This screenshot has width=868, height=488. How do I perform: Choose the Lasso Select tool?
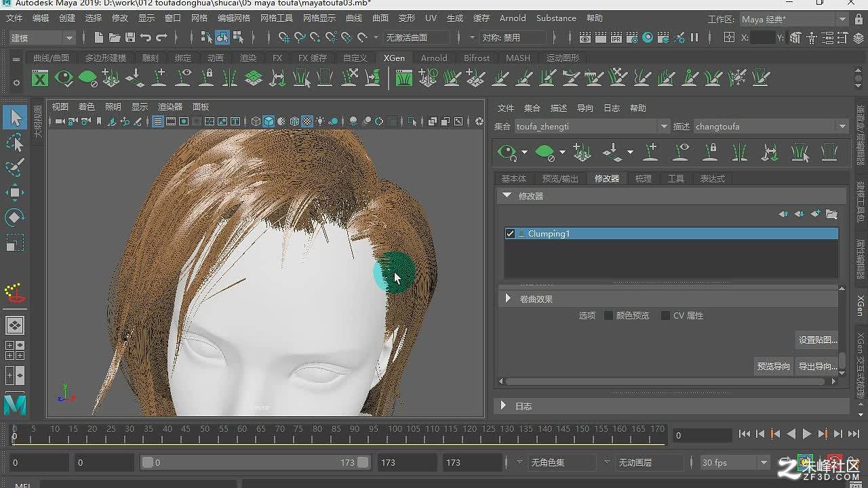point(15,142)
